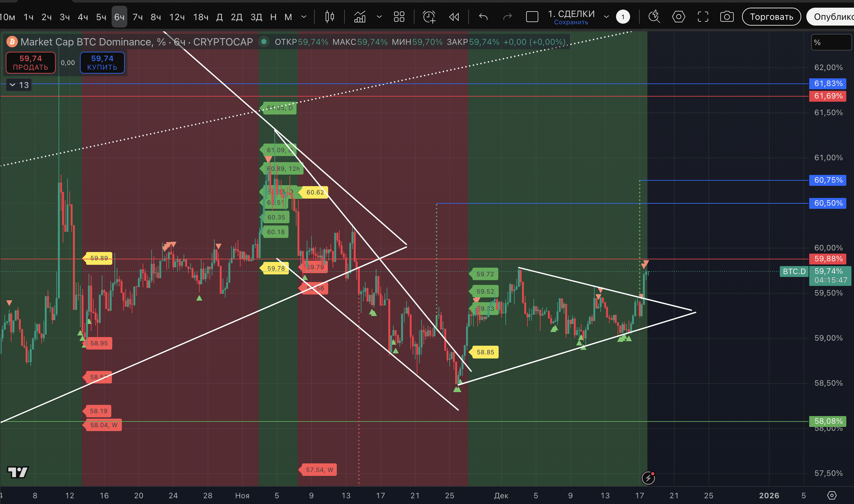Screen dimensions: 854x504
Task: Open the Indicators menu icon
Action: pyautogui.click(x=360, y=17)
